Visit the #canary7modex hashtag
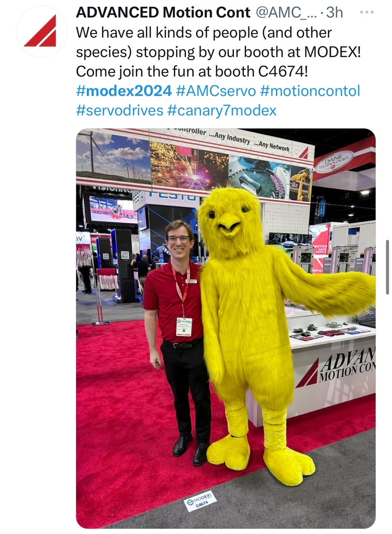Viewport: 392px width, 534px height. point(222,111)
